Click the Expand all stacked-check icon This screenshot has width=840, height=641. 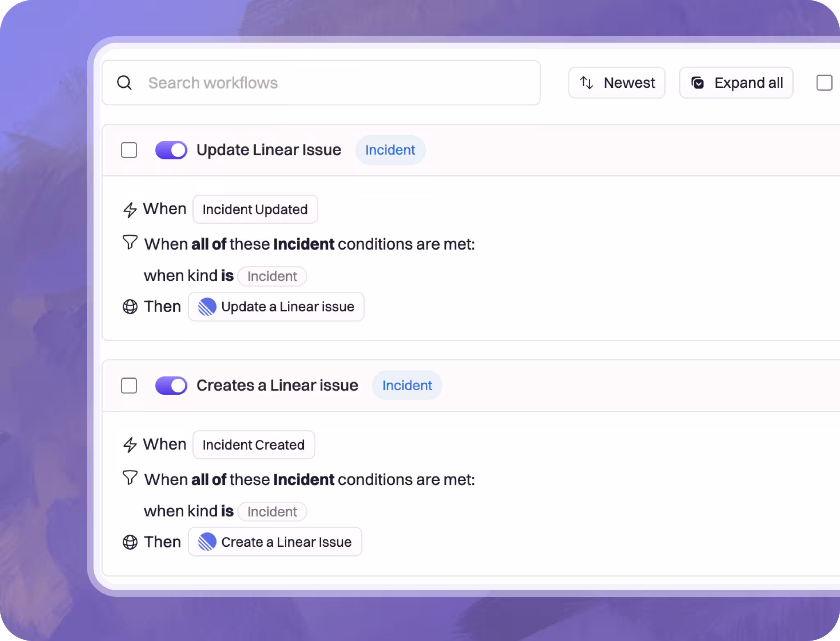click(x=697, y=83)
